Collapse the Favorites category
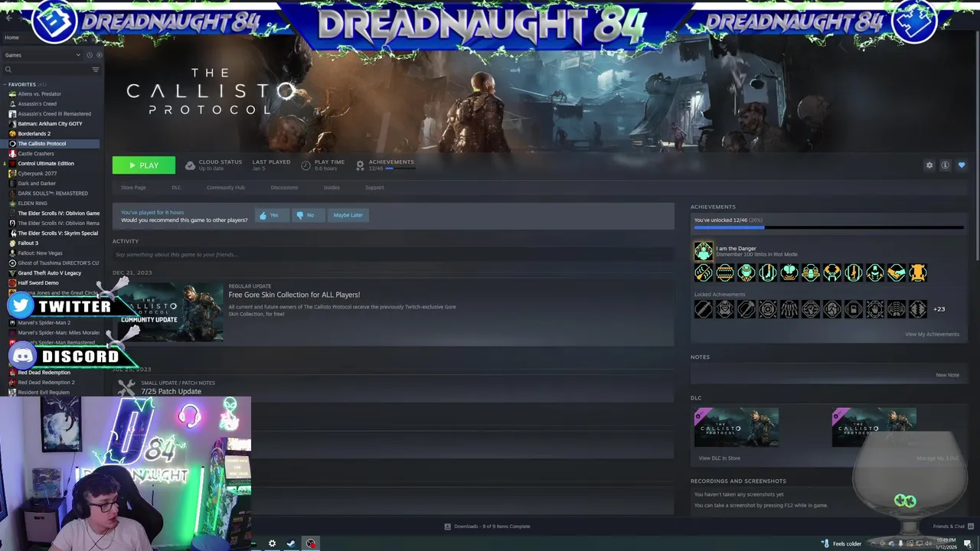980x551 pixels. pos(5,85)
